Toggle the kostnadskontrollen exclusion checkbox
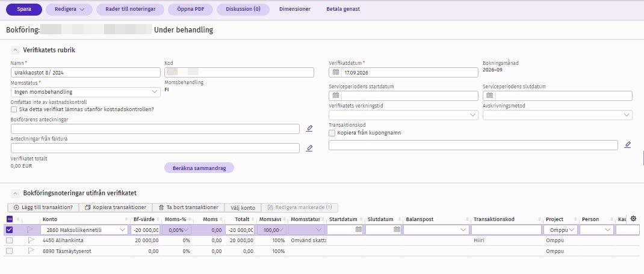The width and height of the screenshot is (644, 274). 14,109
